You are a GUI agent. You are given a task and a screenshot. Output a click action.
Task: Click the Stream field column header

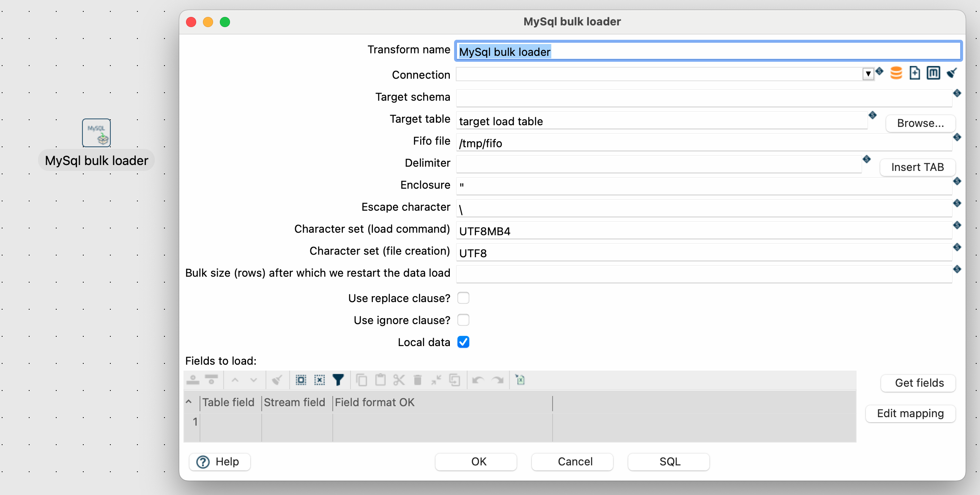[295, 402]
